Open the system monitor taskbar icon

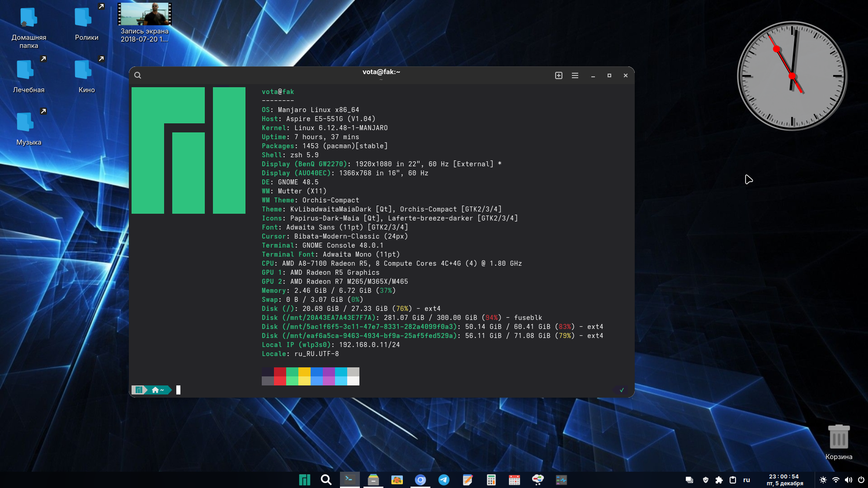click(x=561, y=480)
